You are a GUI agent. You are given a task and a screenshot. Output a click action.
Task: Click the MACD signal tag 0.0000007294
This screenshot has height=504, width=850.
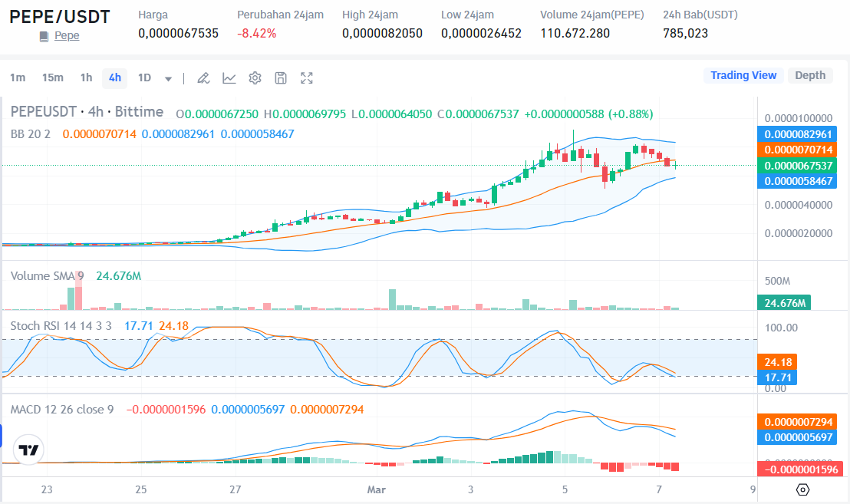coord(798,422)
